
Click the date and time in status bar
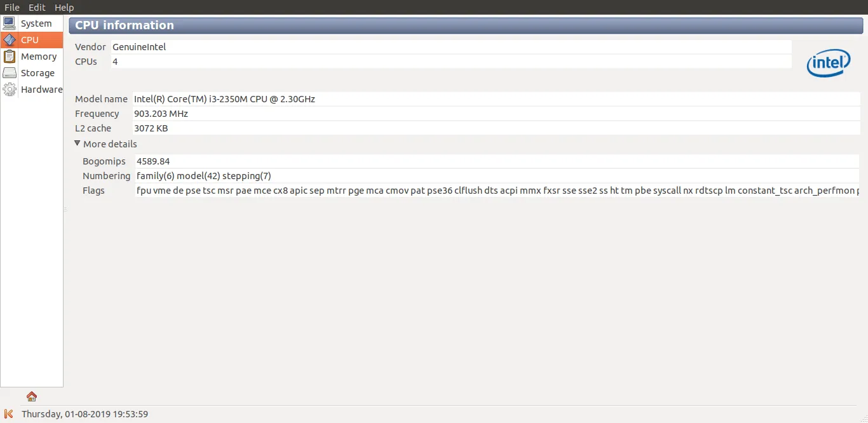85,414
